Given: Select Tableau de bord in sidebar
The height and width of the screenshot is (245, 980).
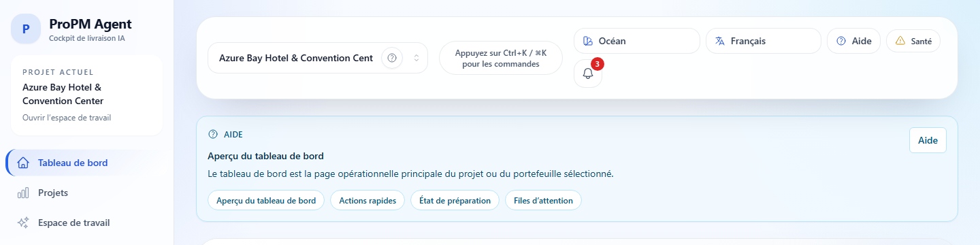Looking at the screenshot, I should pos(84,163).
